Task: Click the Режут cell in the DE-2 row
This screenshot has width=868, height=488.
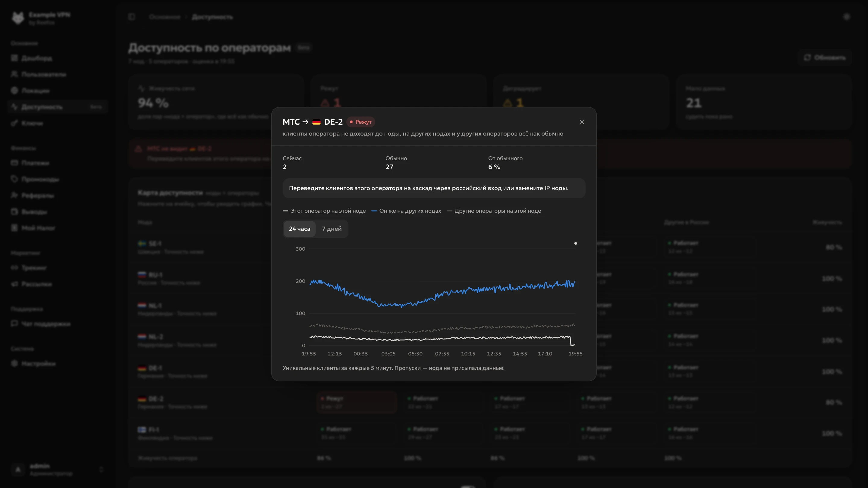Action: tap(357, 402)
